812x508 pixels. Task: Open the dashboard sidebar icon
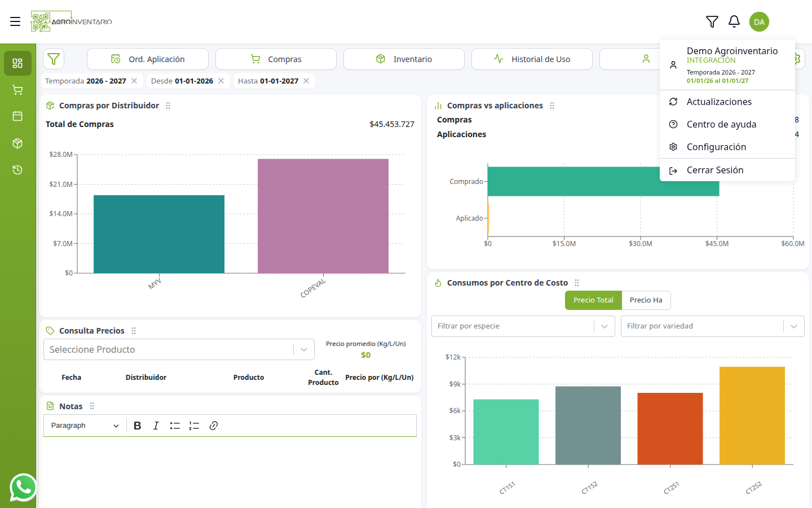click(x=17, y=63)
